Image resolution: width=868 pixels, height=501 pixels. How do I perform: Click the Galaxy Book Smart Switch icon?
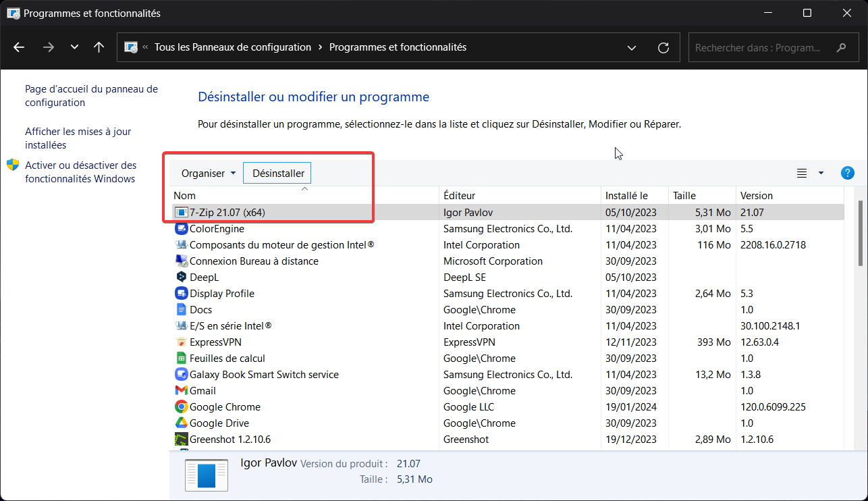181,375
